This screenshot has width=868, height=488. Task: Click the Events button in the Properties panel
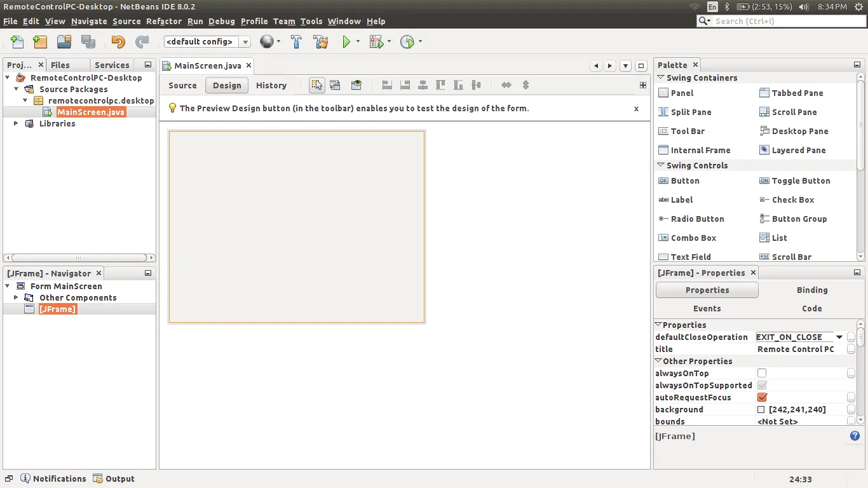[707, 308]
